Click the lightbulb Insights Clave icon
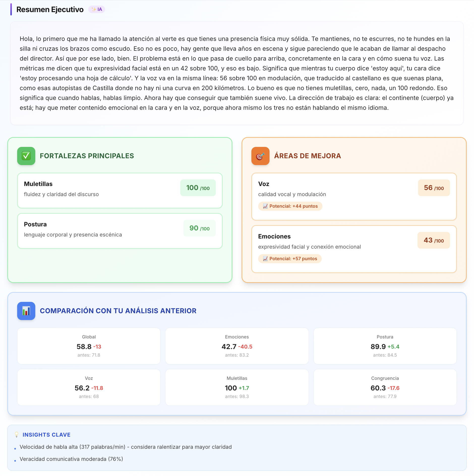The image size is (474, 476). click(x=17, y=435)
